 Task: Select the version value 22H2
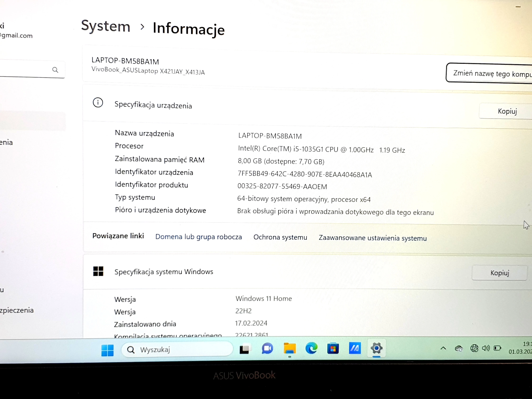[243, 311]
